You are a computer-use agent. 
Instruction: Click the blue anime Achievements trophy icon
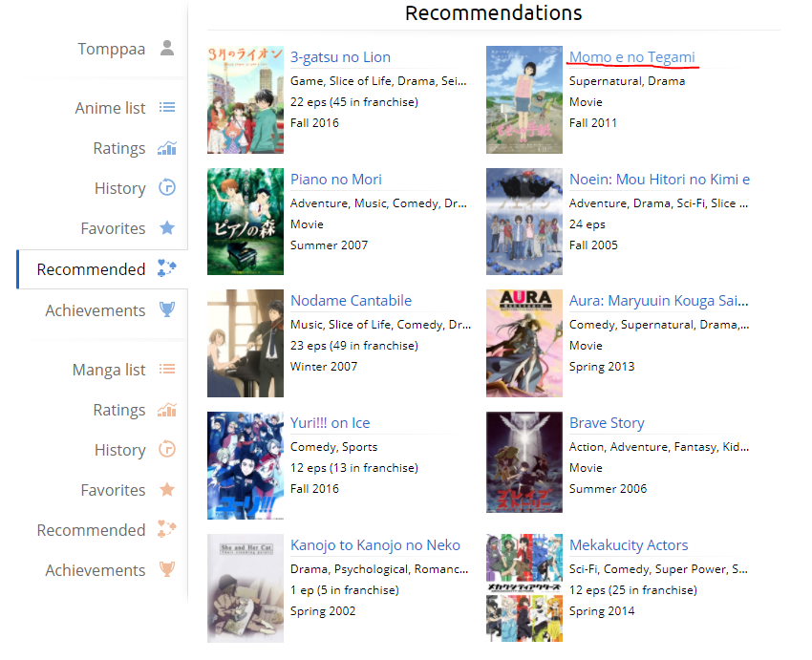click(167, 309)
